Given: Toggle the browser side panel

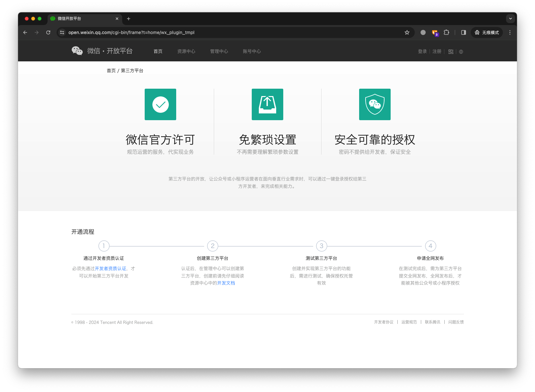Looking at the screenshot, I should (x=463, y=32).
